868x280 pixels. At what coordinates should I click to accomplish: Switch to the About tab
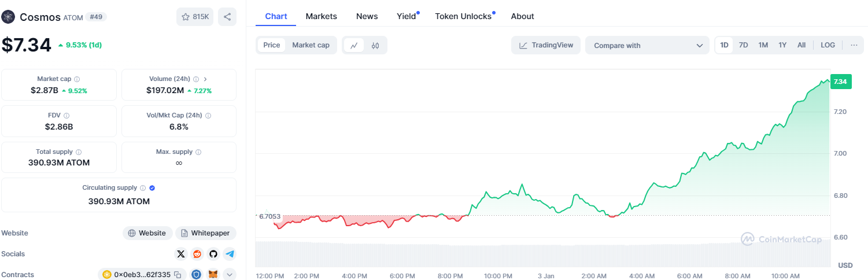point(522,16)
